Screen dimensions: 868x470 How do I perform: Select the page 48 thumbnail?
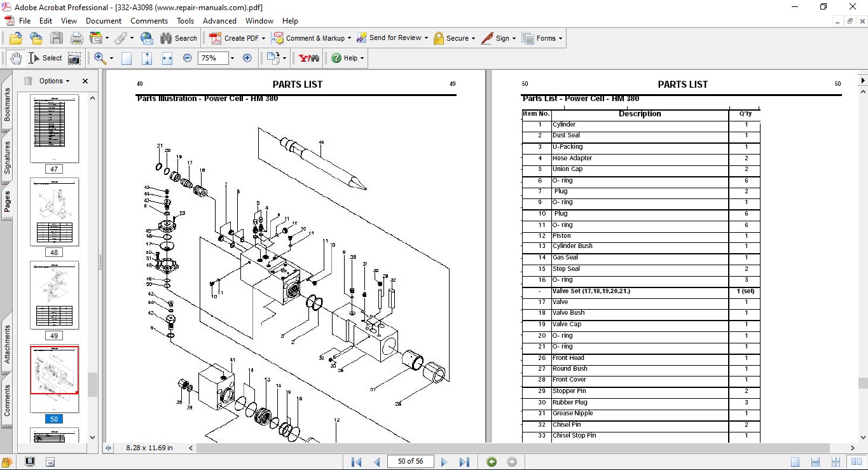coord(54,212)
